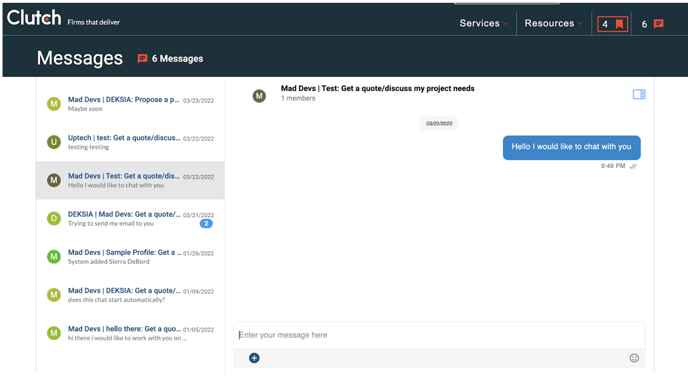Screen dimensions: 688x377
Task: Click avatar M of Maybe soon conversation
Action: (x=54, y=104)
